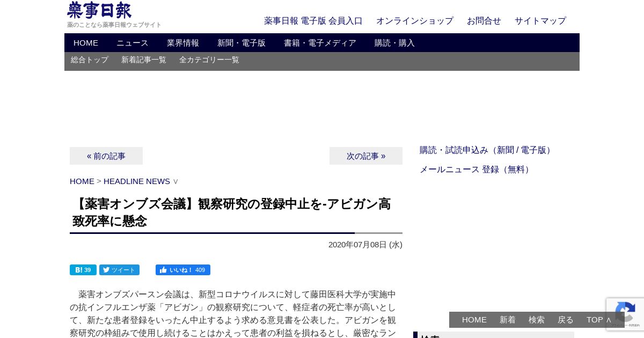
Task: Go to the previous article (« 前の記事)
Action: pos(106,156)
